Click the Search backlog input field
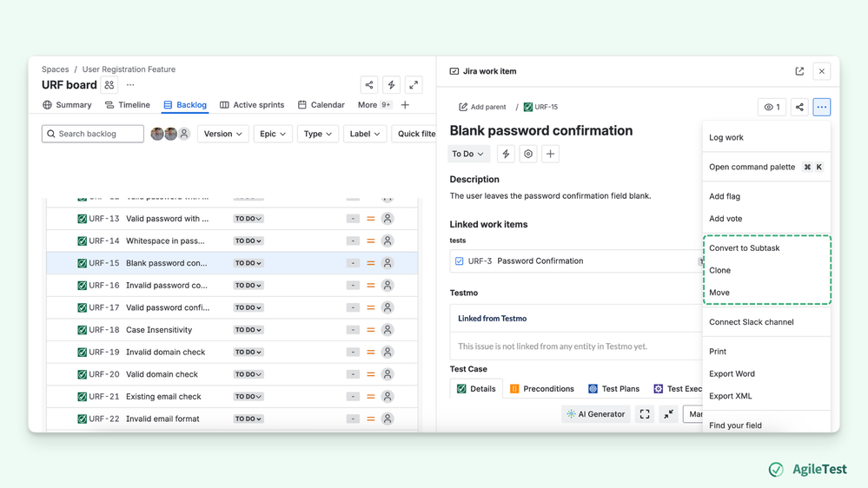868x488 pixels. pos(92,134)
